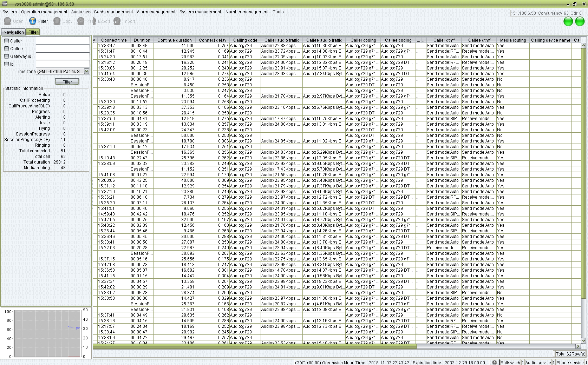This screenshot has width=588, height=365.
Task: Open the Number management menu
Action: click(x=247, y=12)
